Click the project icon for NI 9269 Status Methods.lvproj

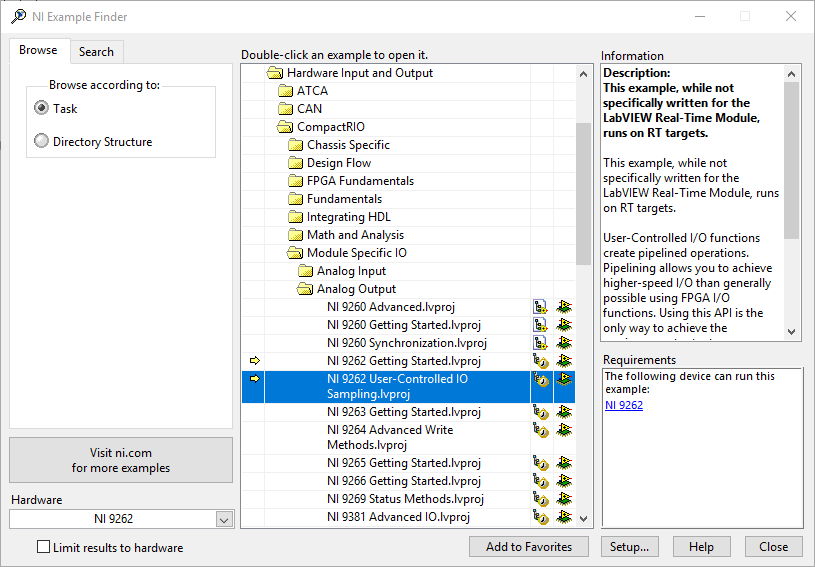click(541, 499)
